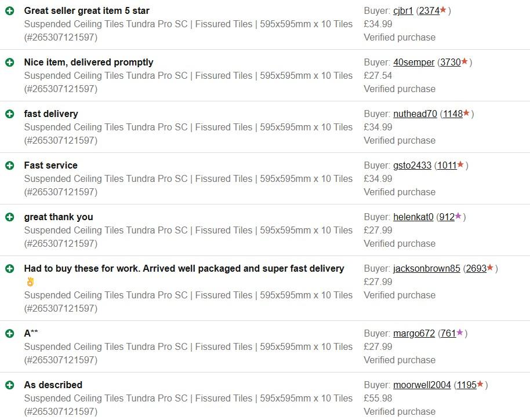Click red star next to cjbr1's score
Viewport: 530px width, 420px height.
tap(444, 10)
